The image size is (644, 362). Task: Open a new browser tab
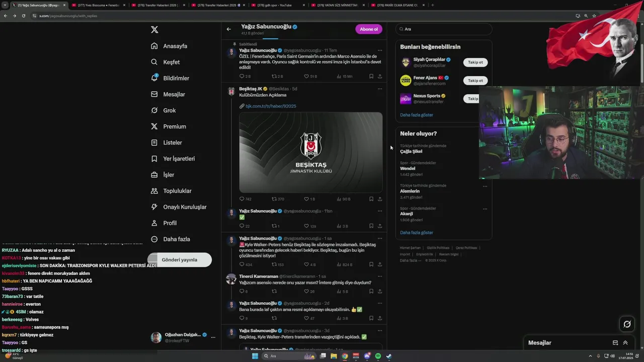click(x=433, y=5)
